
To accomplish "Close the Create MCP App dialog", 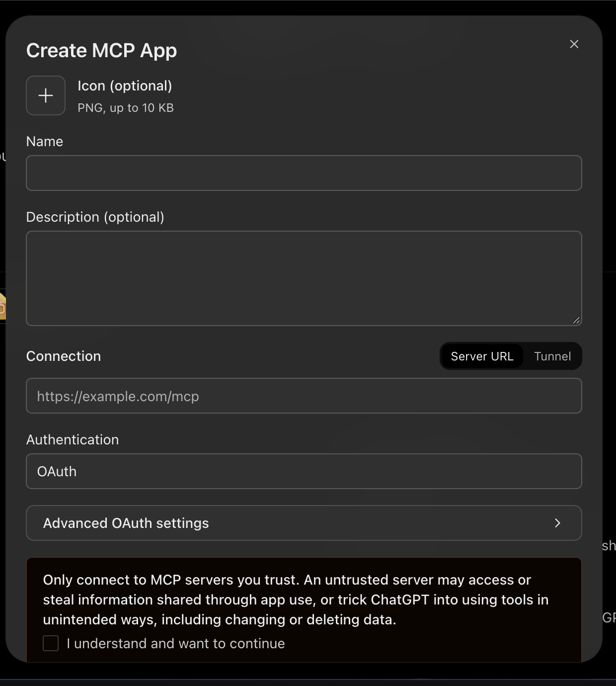I will (x=574, y=44).
